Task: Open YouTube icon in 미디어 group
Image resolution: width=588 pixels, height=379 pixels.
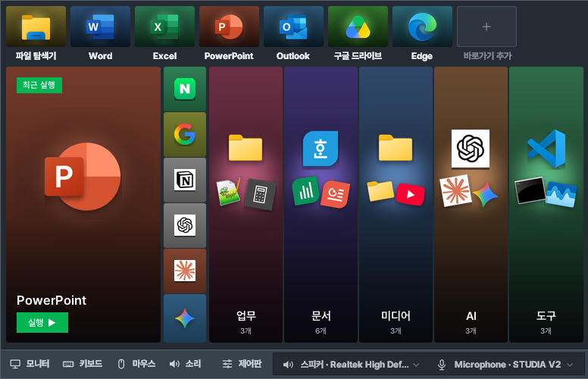Action: (x=410, y=194)
